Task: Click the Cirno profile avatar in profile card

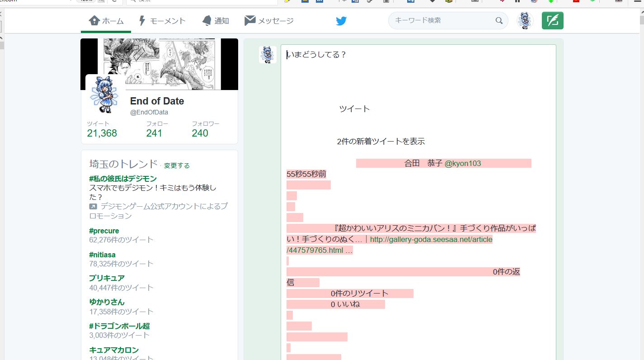Action: [x=104, y=95]
